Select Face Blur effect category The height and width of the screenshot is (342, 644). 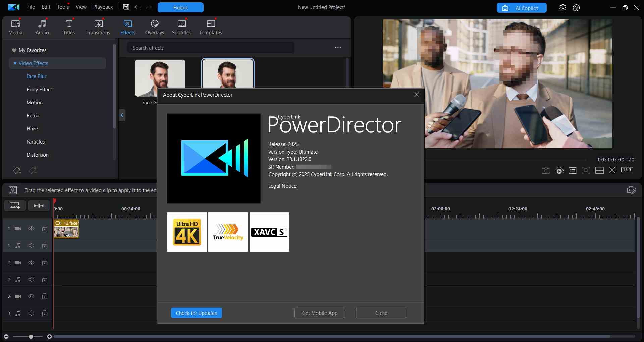[x=37, y=76]
